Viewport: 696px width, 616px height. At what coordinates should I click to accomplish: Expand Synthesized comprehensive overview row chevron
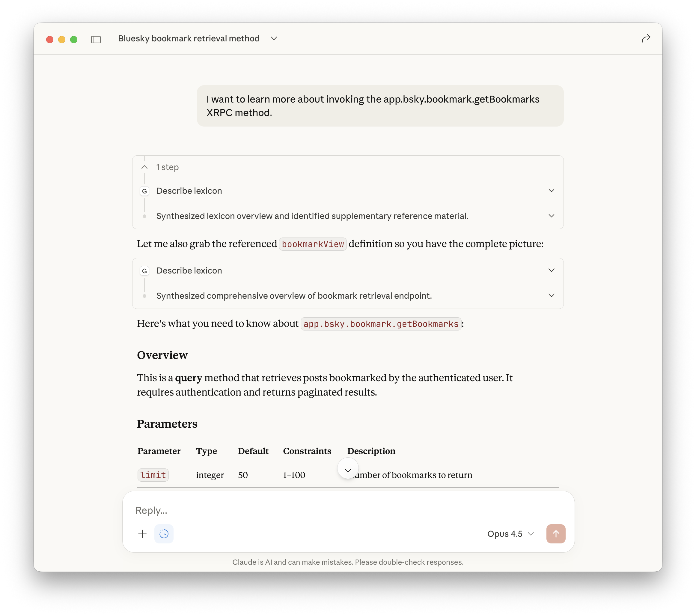tap(551, 295)
